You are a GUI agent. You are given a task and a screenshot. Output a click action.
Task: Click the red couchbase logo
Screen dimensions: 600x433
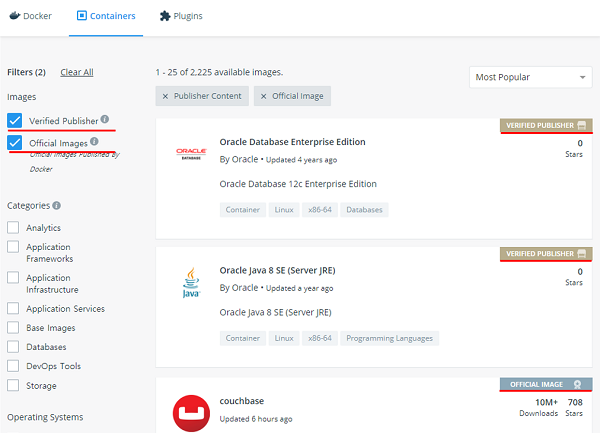pyautogui.click(x=191, y=413)
